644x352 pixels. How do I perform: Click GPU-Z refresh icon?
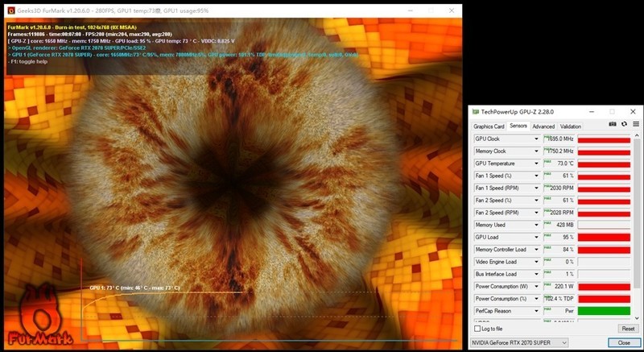[x=625, y=124]
